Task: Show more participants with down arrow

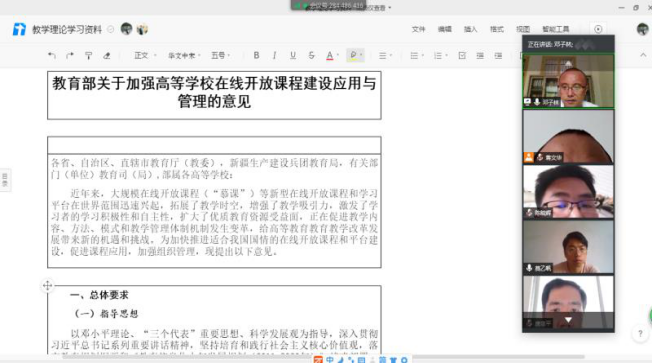Action: click(x=568, y=320)
